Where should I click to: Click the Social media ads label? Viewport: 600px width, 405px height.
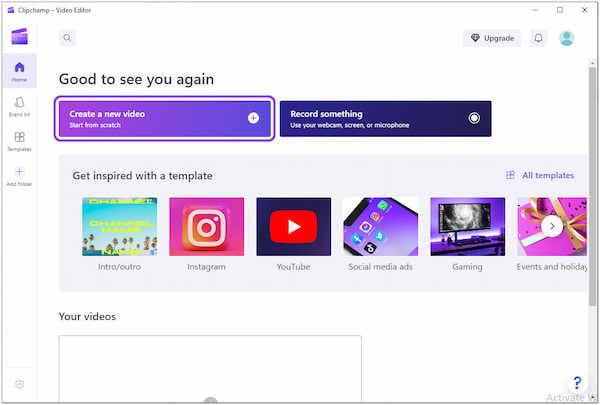(x=380, y=267)
